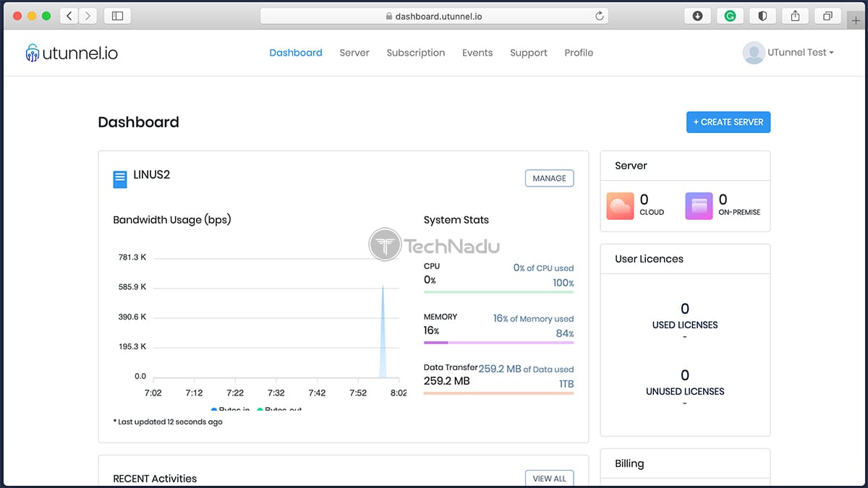Click the red cloud server icon
The width and height of the screenshot is (868, 488).
pos(620,206)
